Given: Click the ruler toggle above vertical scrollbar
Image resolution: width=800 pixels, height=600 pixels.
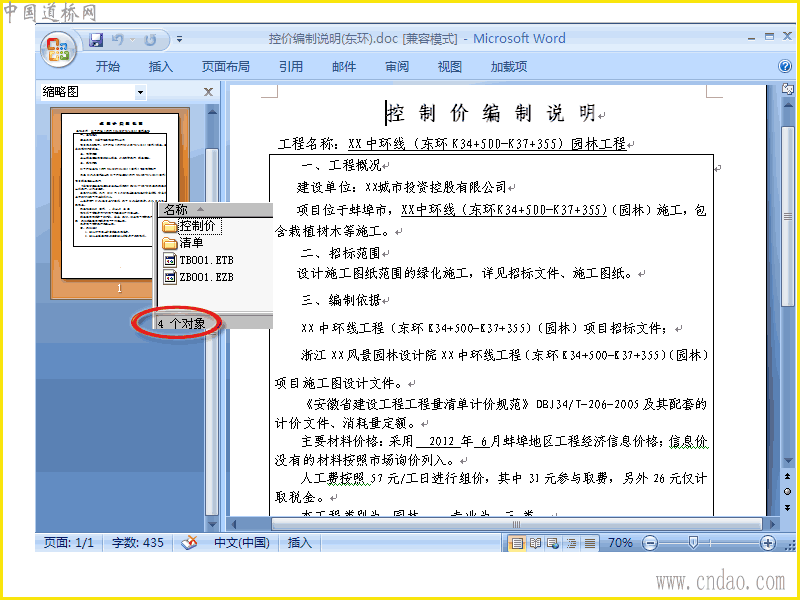Looking at the screenshot, I should click(x=787, y=89).
